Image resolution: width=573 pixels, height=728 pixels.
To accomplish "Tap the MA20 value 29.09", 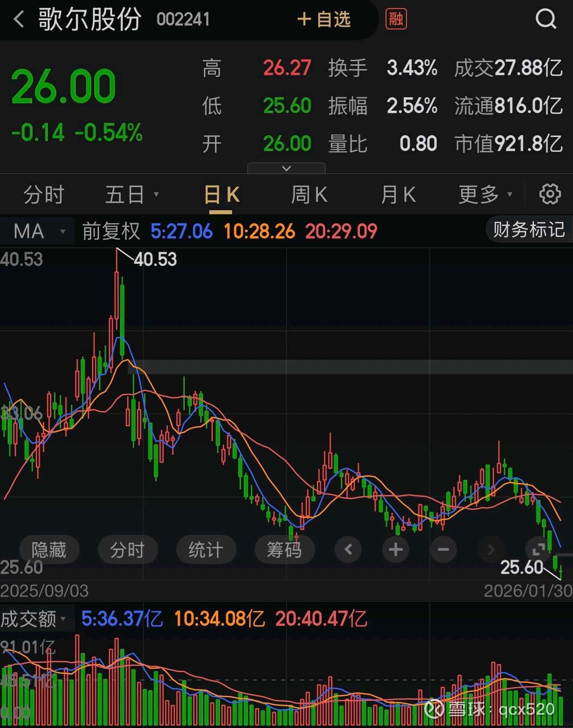I will 341,231.
